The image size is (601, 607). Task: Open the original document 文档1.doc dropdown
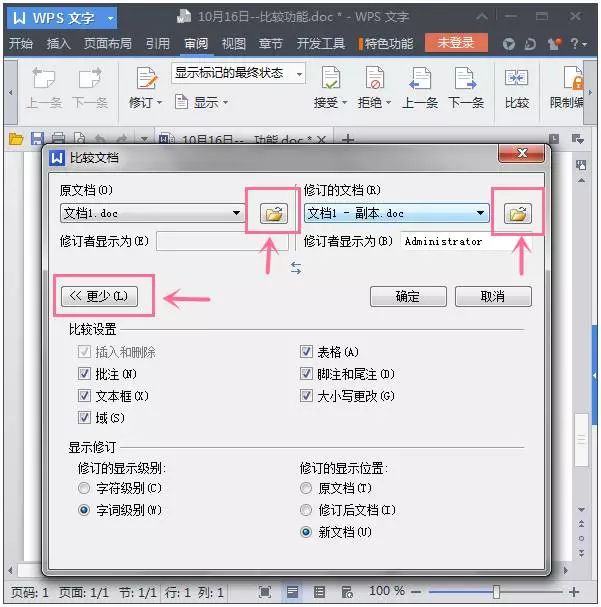coord(236,213)
